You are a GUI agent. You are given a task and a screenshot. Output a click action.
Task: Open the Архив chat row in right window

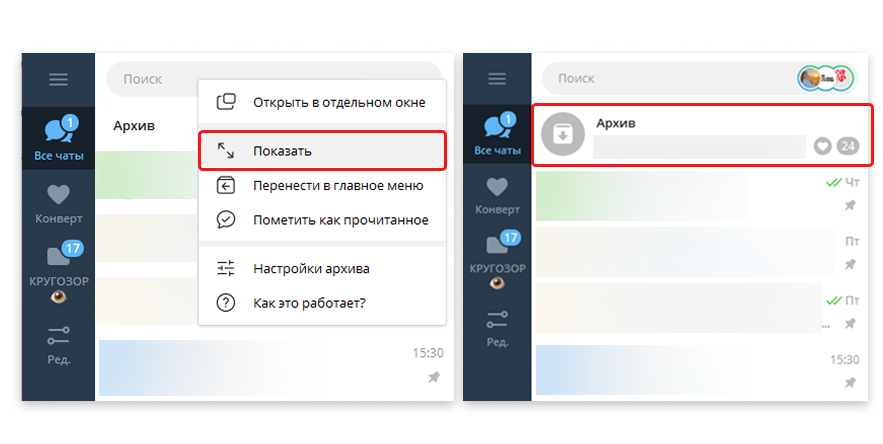tap(702, 134)
